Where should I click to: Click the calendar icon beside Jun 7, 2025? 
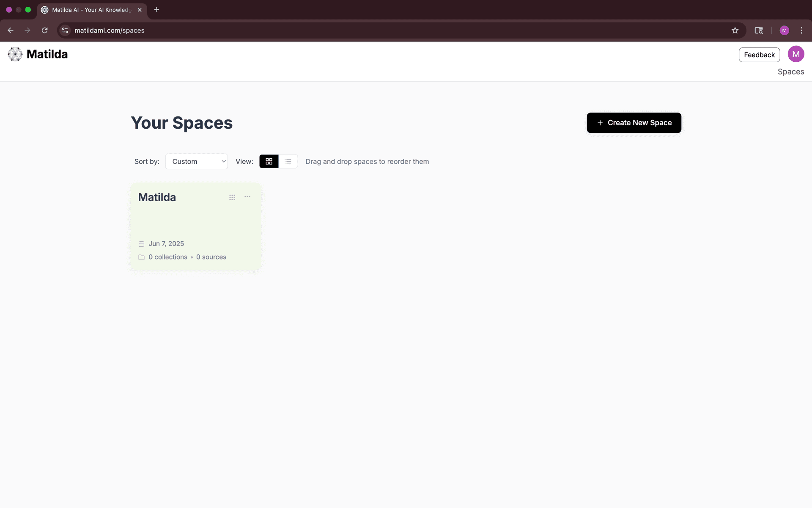click(142, 244)
